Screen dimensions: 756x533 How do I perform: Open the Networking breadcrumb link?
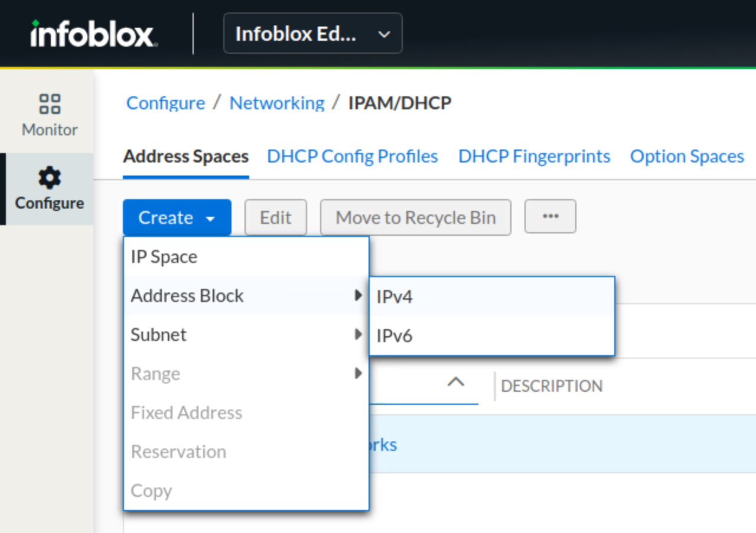coord(277,103)
